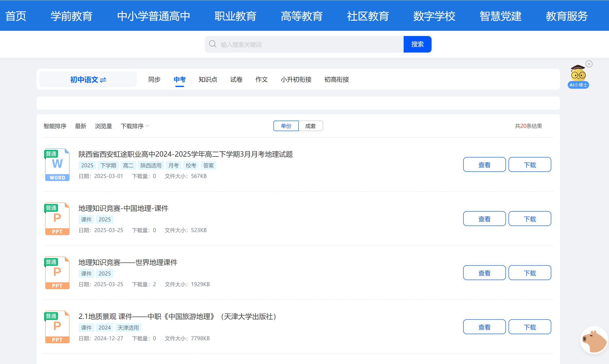Click the swap arrows beside 初中语文
The height and width of the screenshot is (364, 609).
click(103, 80)
